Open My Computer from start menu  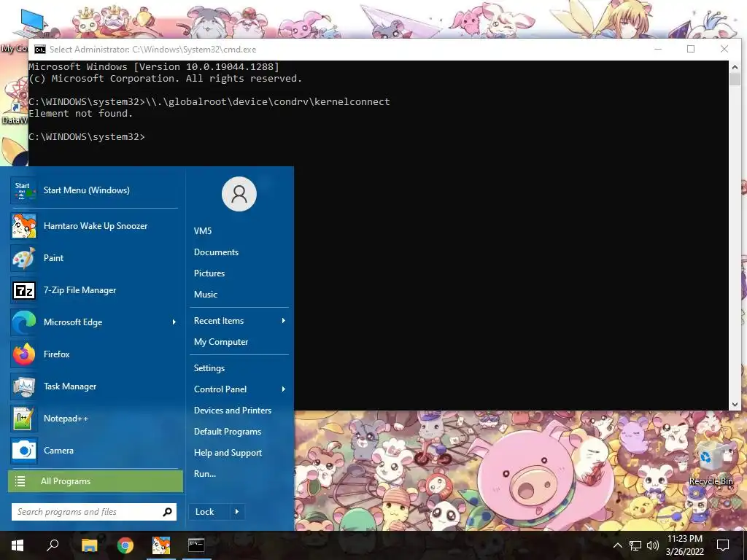pos(220,342)
